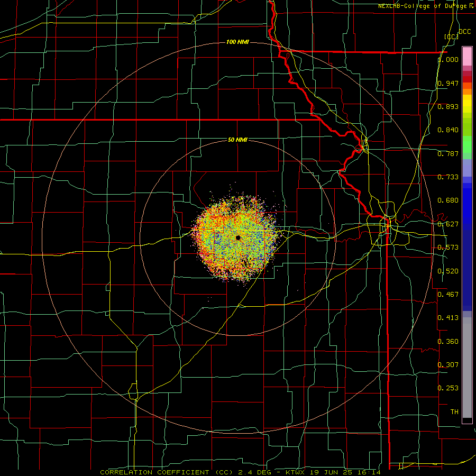This screenshot has height=476, width=476.
Task: Click the gray color bar segment near 0.307
Action: pyautogui.click(x=467, y=368)
